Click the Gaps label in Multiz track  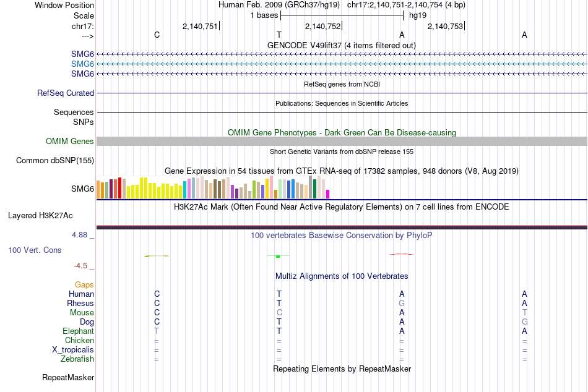(x=84, y=285)
